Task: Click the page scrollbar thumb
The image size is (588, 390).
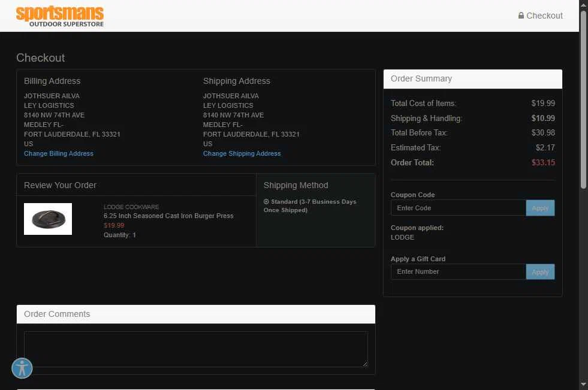Action: (583, 99)
